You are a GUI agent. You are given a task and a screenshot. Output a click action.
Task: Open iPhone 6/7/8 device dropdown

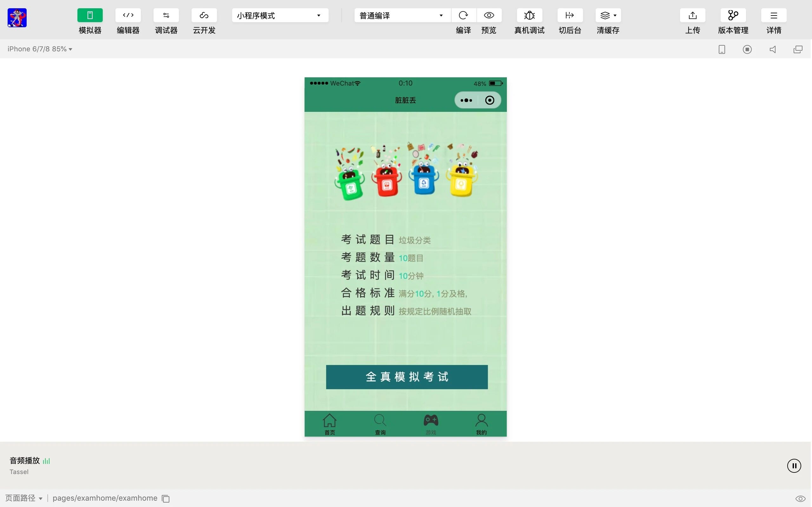click(x=40, y=49)
